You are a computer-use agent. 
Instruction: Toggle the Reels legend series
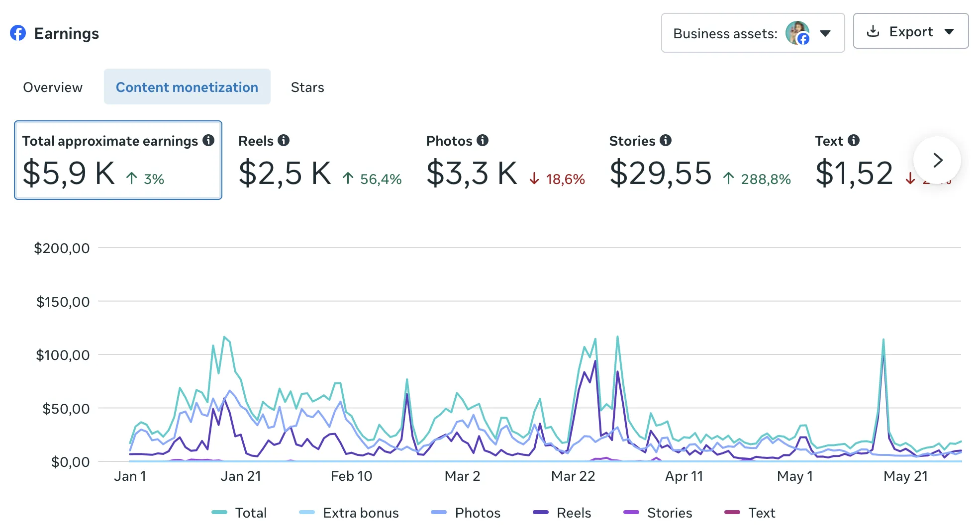coord(562,513)
